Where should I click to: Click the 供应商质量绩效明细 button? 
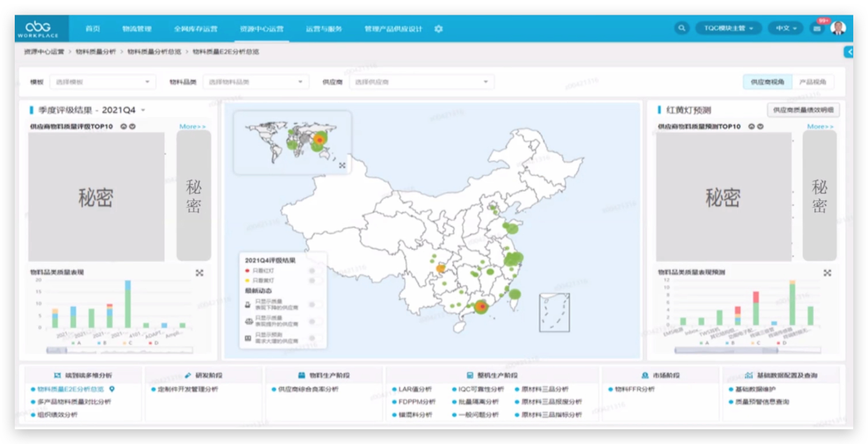[x=803, y=110]
